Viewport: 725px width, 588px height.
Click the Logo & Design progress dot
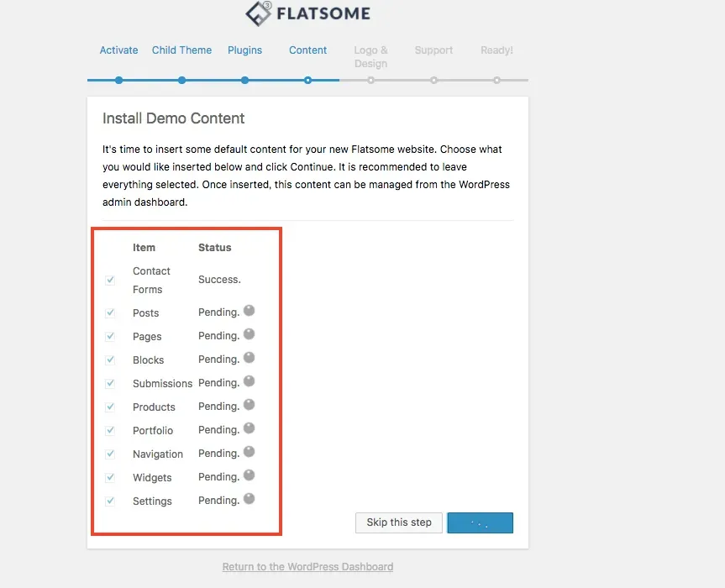[370, 81]
